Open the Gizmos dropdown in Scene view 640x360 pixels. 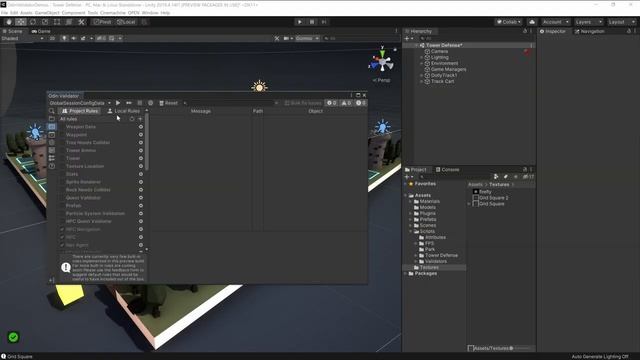(x=307, y=38)
